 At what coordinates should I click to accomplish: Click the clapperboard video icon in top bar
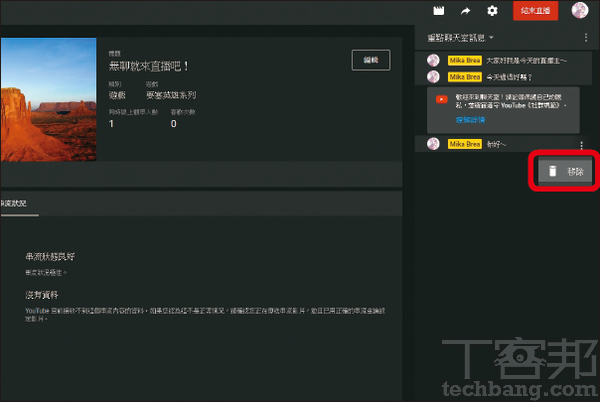pyautogui.click(x=439, y=11)
